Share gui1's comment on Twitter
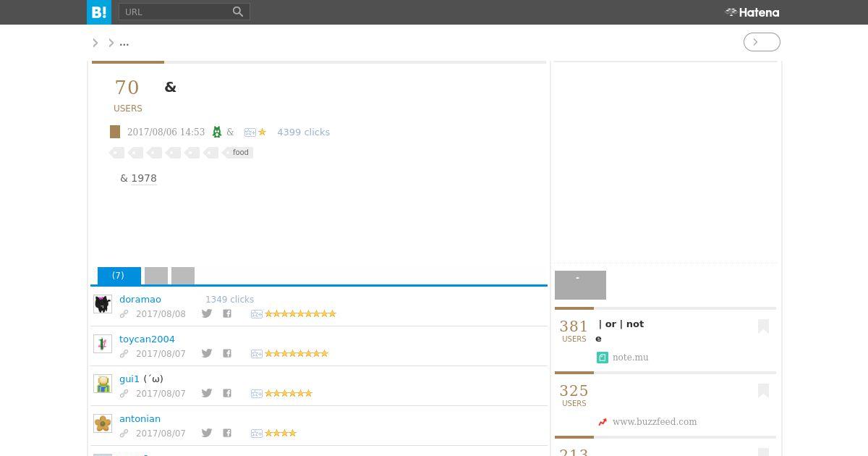The image size is (868, 456). pyautogui.click(x=207, y=393)
